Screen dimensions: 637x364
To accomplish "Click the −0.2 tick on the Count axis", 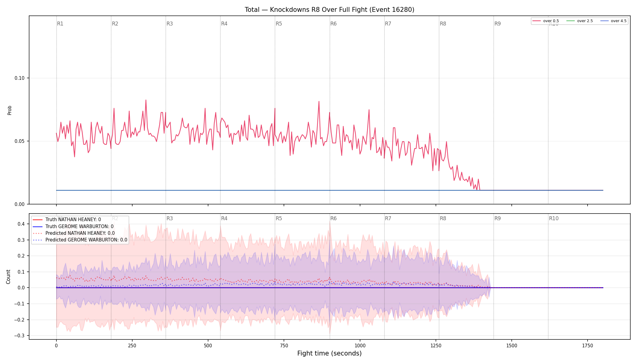I will point(19,320).
